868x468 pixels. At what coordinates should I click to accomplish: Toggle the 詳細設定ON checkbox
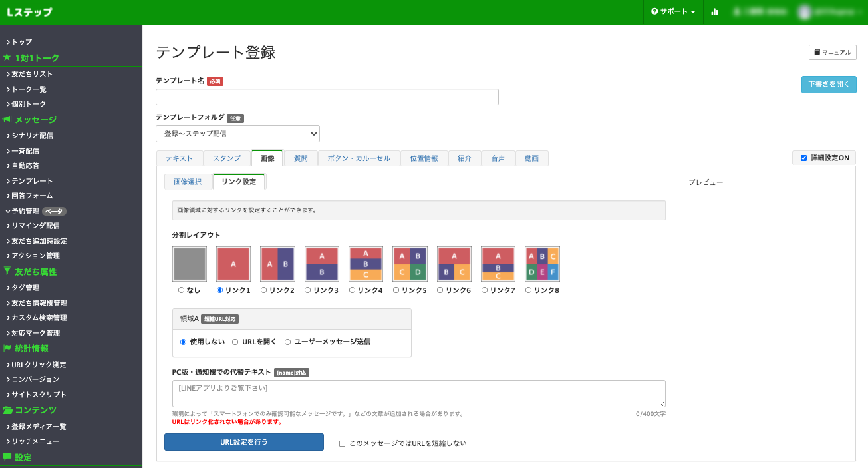pos(803,158)
